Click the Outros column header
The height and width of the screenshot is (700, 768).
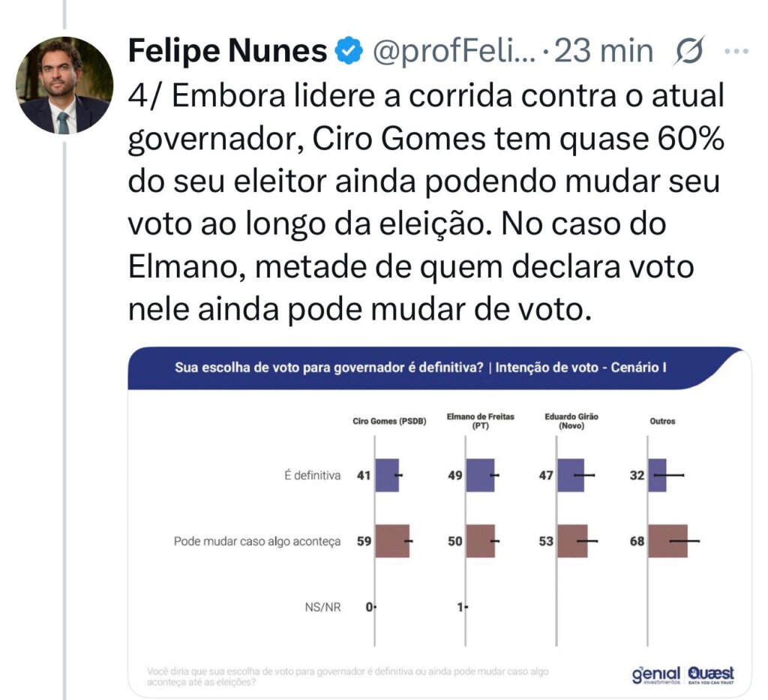(x=663, y=422)
